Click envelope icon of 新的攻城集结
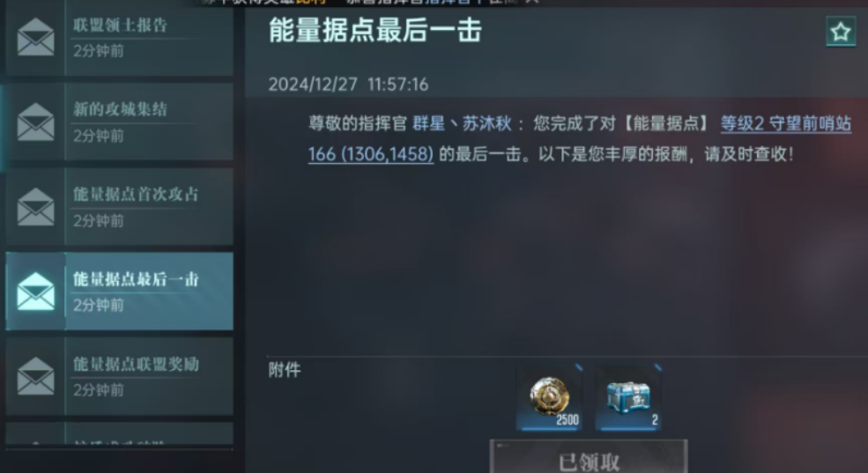The image size is (868, 473). pyautogui.click(x=35, y=122)
